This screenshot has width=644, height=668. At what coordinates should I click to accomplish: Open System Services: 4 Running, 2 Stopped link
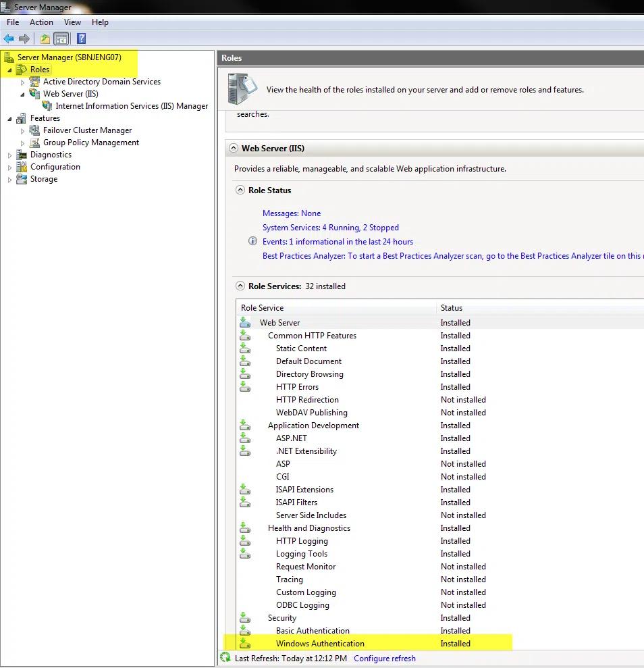pos(331,228)
